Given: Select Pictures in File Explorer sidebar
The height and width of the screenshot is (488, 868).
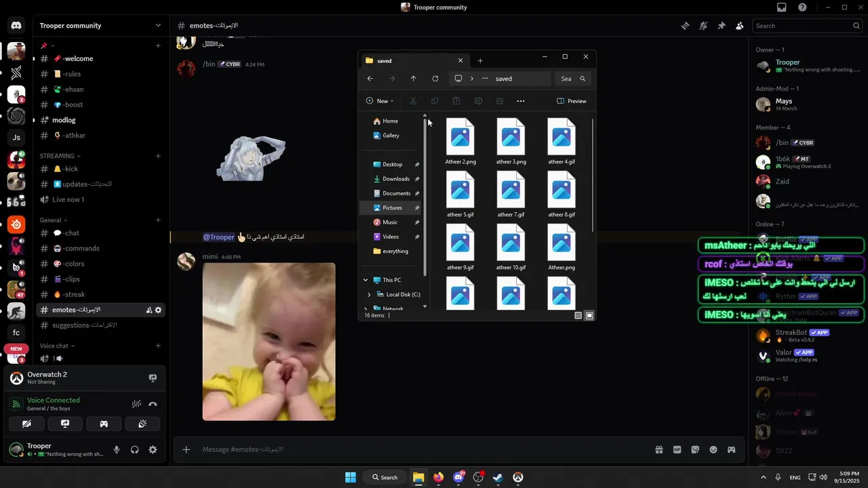Looking at the screenshot, I should click(391, 207).
